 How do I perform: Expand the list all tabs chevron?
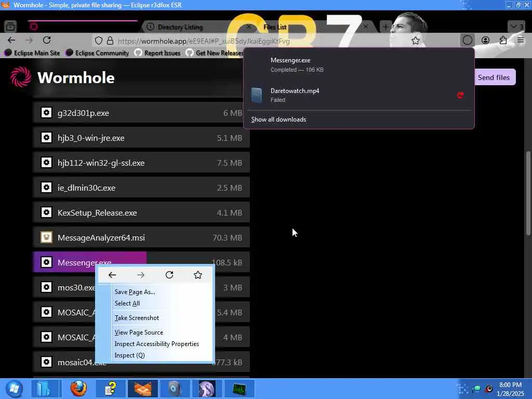point(516,26)
